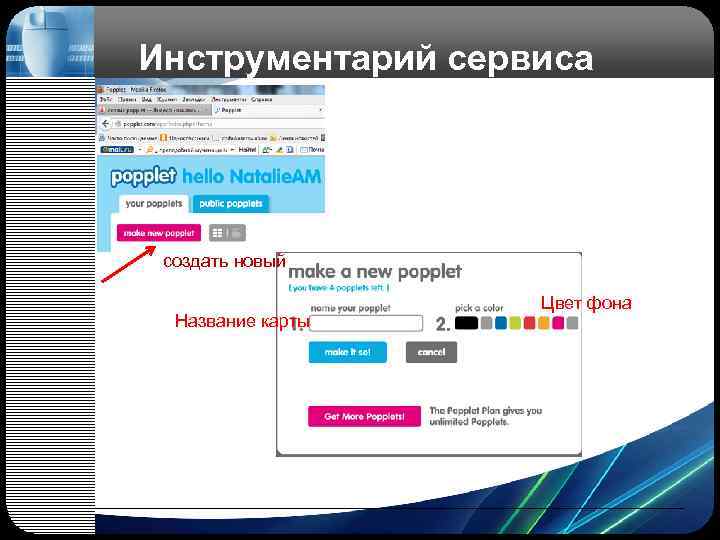Image resolution: width=720 pixels, height=540 pixels.
Task: Click the mail.ru toolbar logo
Action: pyautogui.click(x=117, y=150)
